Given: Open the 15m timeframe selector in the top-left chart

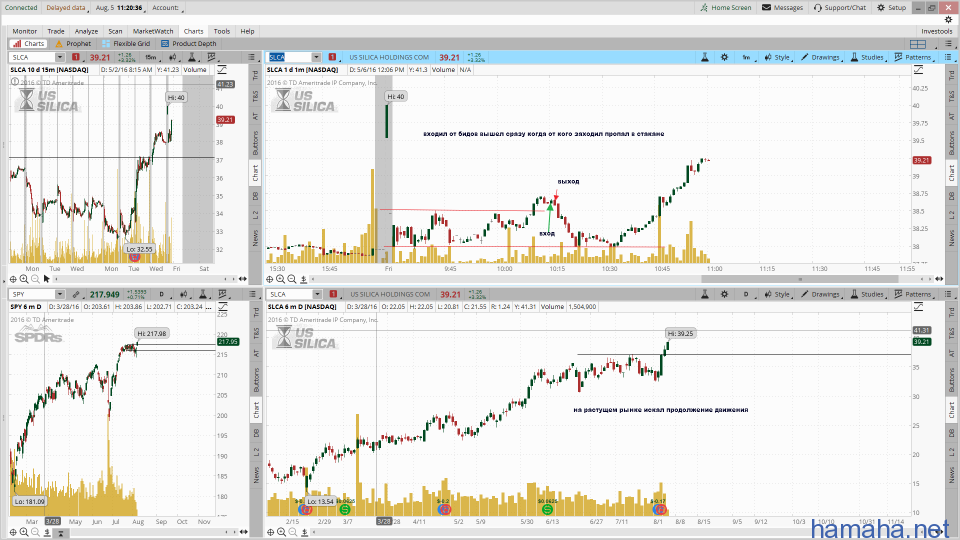Looking at the screenshot, I should 151,57.
